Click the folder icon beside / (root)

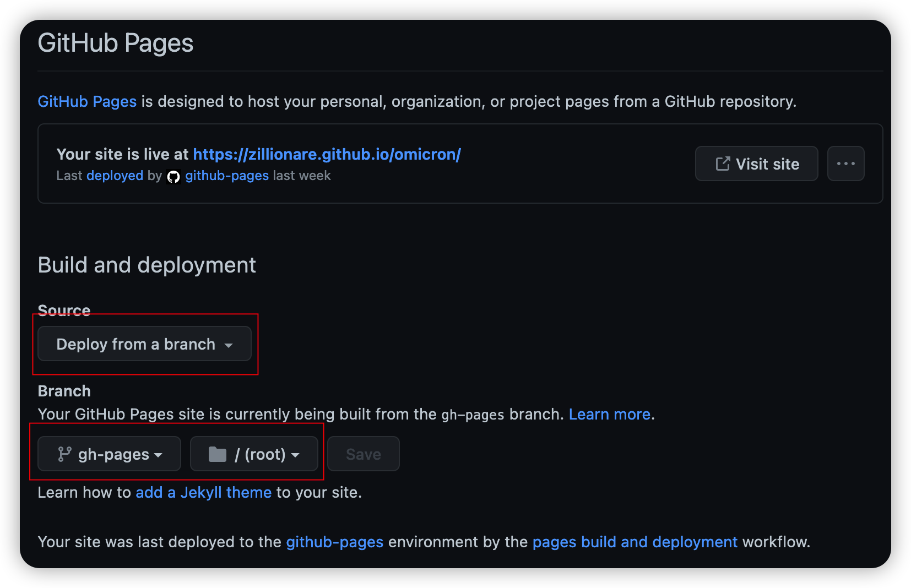coord(218,454)
